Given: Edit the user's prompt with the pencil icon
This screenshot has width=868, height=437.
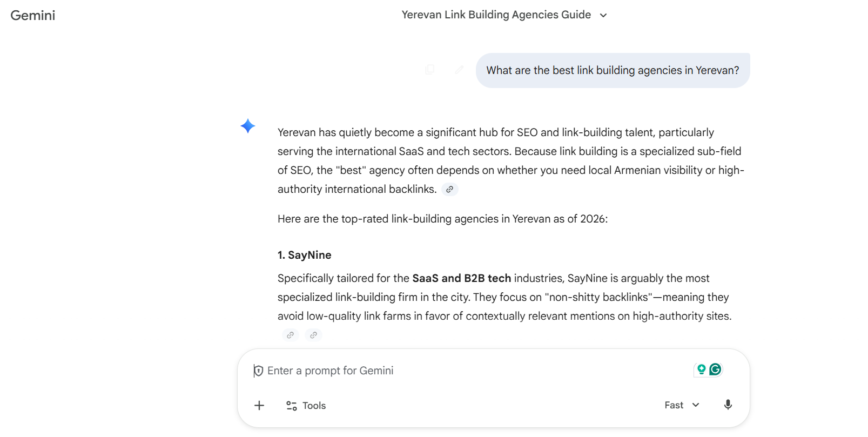Looking at the screenshot, I should [459, 70].
